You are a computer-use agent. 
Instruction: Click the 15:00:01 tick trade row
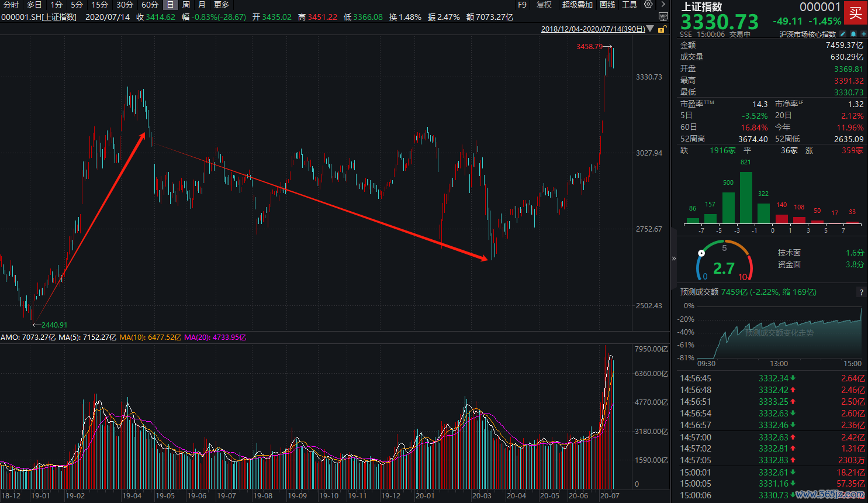click(772, 473)
